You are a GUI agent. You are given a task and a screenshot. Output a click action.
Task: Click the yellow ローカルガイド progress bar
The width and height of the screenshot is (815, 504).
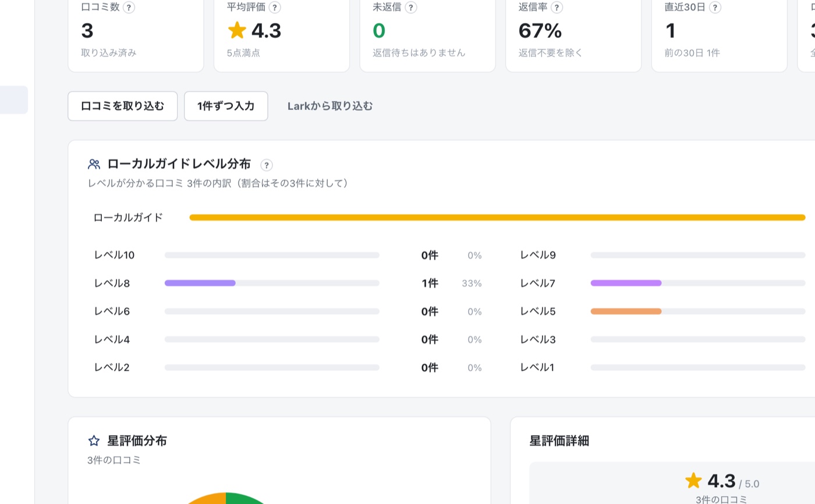pos(497,218)
